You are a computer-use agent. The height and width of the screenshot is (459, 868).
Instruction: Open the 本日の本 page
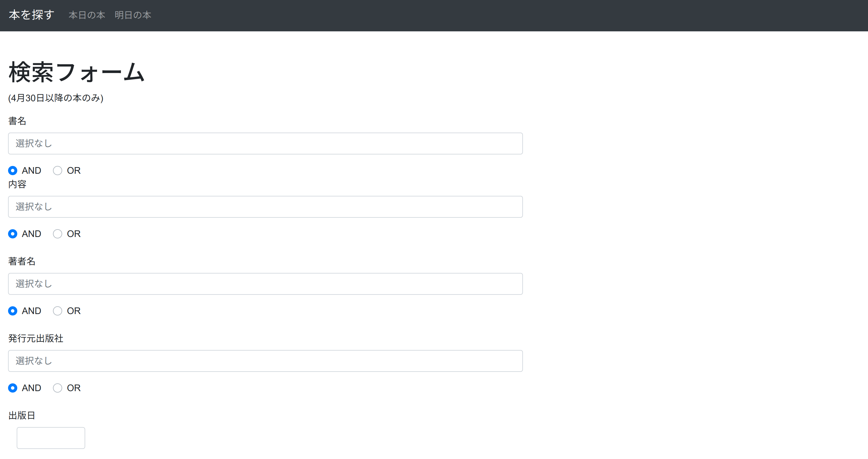(x=87, y=15)
